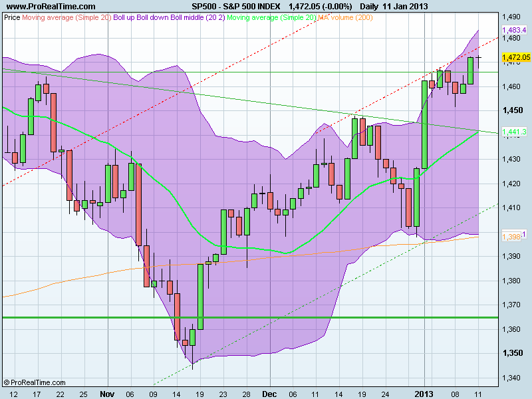This screenshot has width=532, height=399.
Task: Click the lowest candle near November 16 bottom
Action: (193, 346)
